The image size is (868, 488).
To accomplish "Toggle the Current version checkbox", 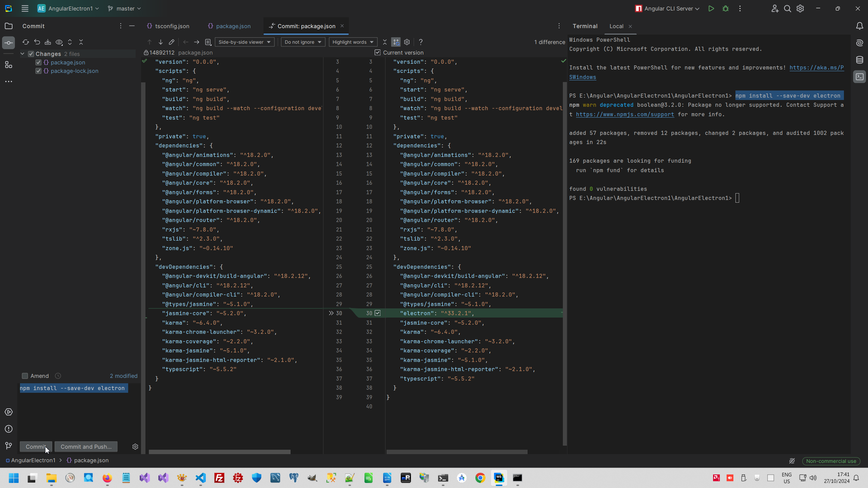I will coord(377,53).
